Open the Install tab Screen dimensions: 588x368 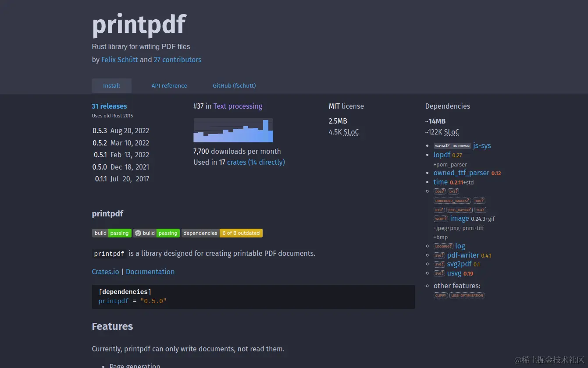coord(111,85)
